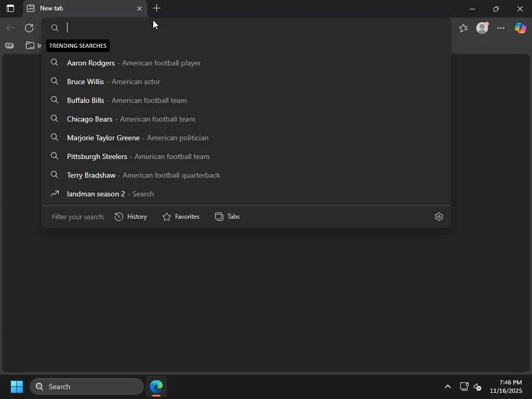Close the New tab

coord(139,9)
